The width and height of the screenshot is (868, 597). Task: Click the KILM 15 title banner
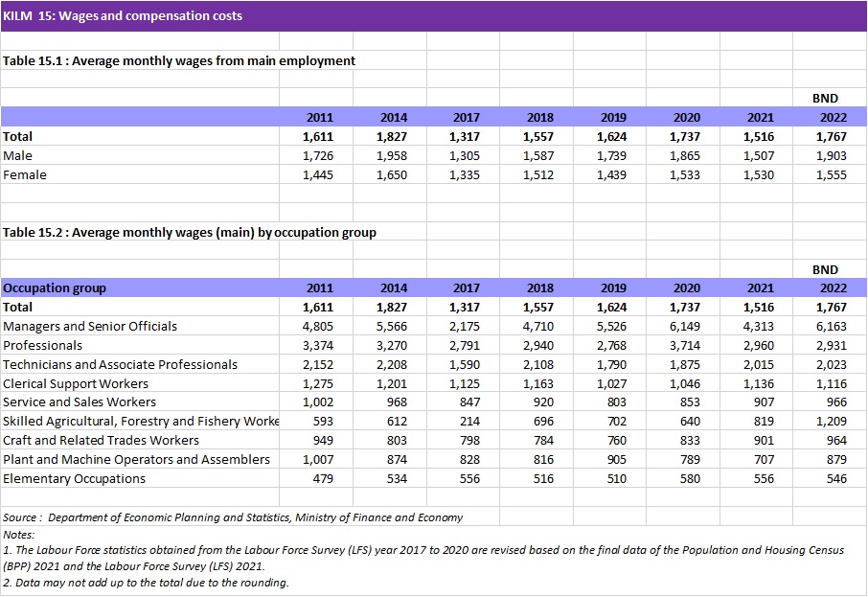123,15
